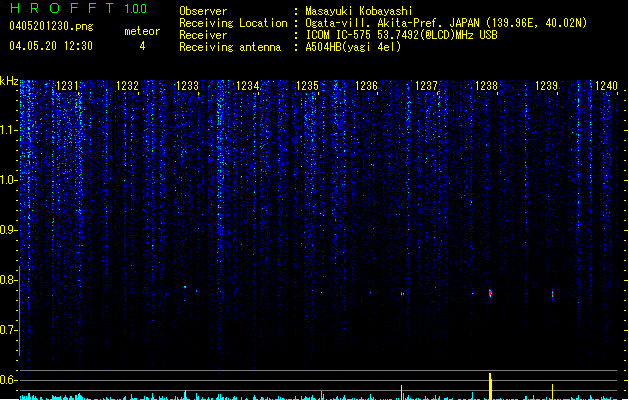Click the 1234 time marker
Screen dimensions: 629x400
248,86
